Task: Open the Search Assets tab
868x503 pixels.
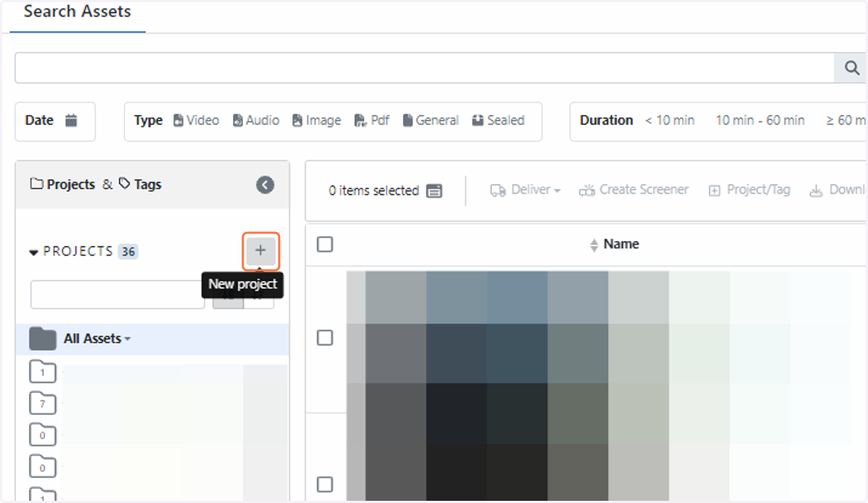Action: point(77,12)
